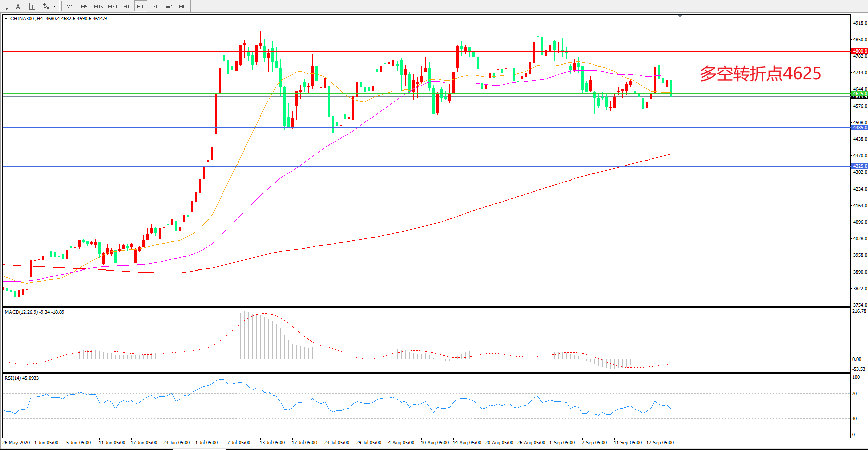
Task: Click the Fibonacci lines tool icon
Action: [x=4, y=7]
